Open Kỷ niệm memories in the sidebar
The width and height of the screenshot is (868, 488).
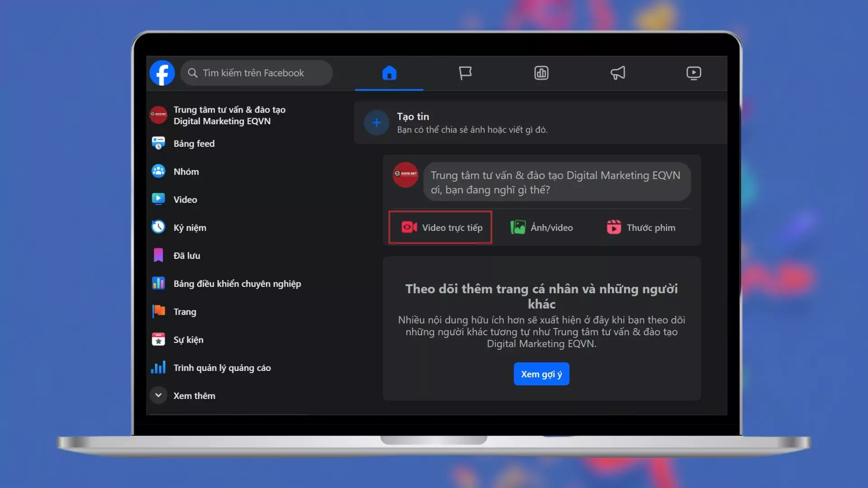pyautogui.click(x=189, y=227)
